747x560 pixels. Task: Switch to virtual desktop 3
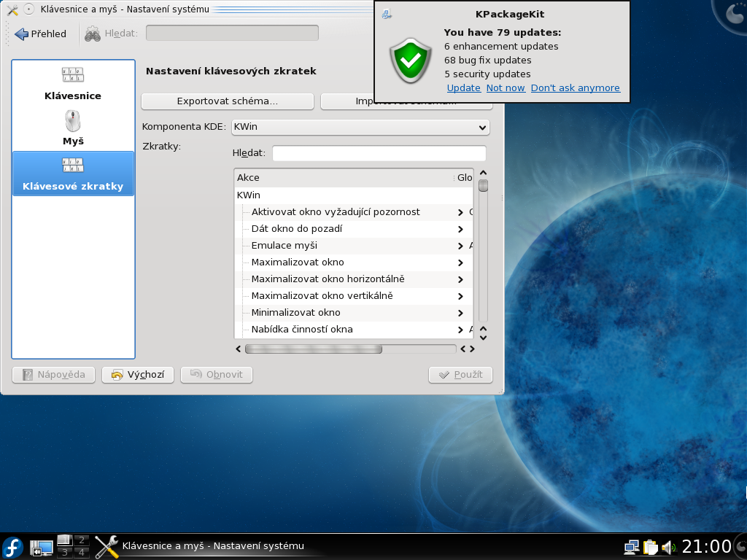[65, 553]
